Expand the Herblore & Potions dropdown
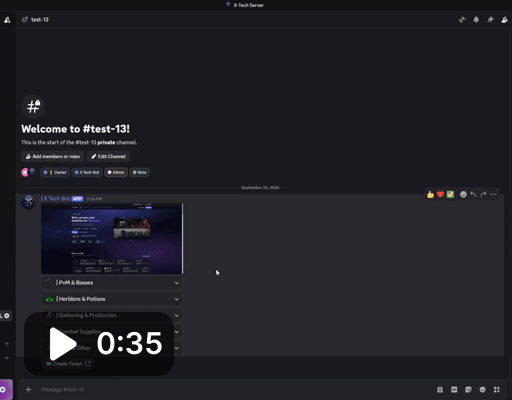 (112, 299)
